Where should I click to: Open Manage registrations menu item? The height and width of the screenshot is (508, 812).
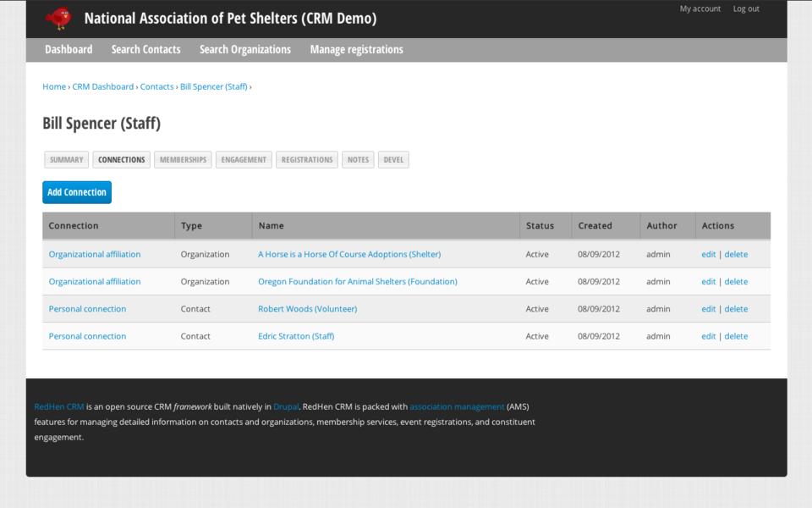[x=356, y=50]
